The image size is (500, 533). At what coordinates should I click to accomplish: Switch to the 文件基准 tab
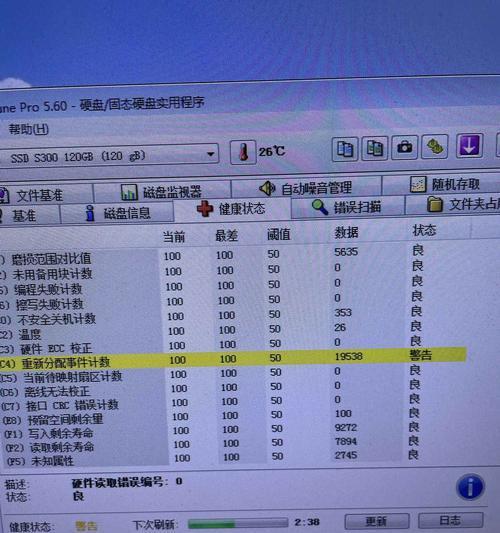click(46, 195)
